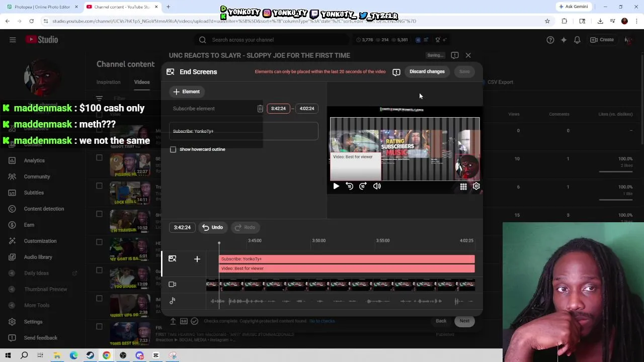Screen dimensions: 644x362
Task: Open Audio library in sidebar
Action: [x=38, y=257]
